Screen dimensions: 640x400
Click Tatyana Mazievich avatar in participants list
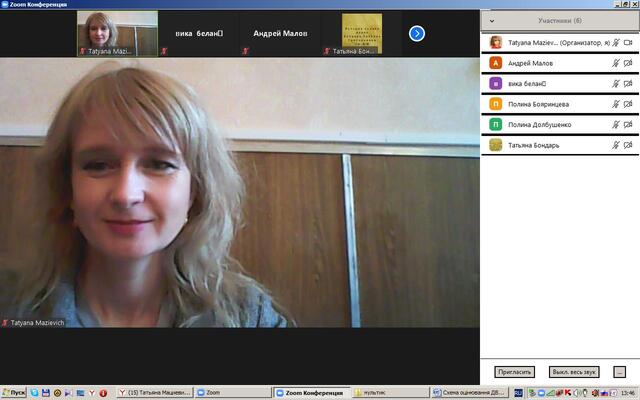496,42
